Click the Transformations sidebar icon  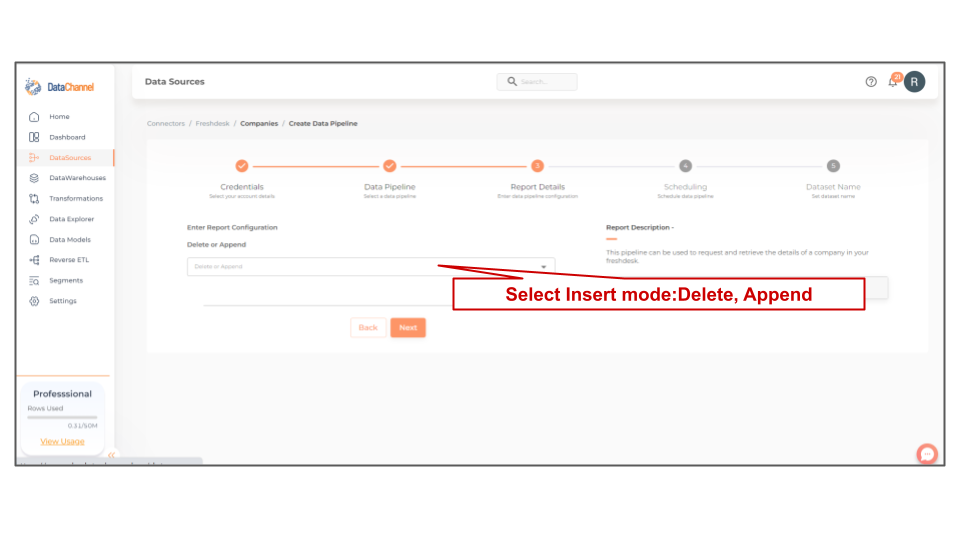click(x=34, y=198)
